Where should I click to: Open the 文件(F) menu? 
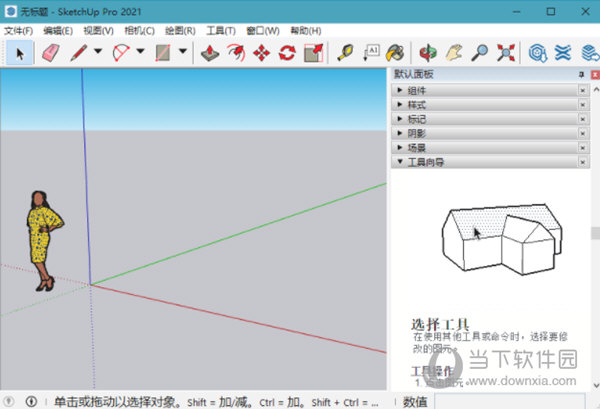[x=18, y=31]
